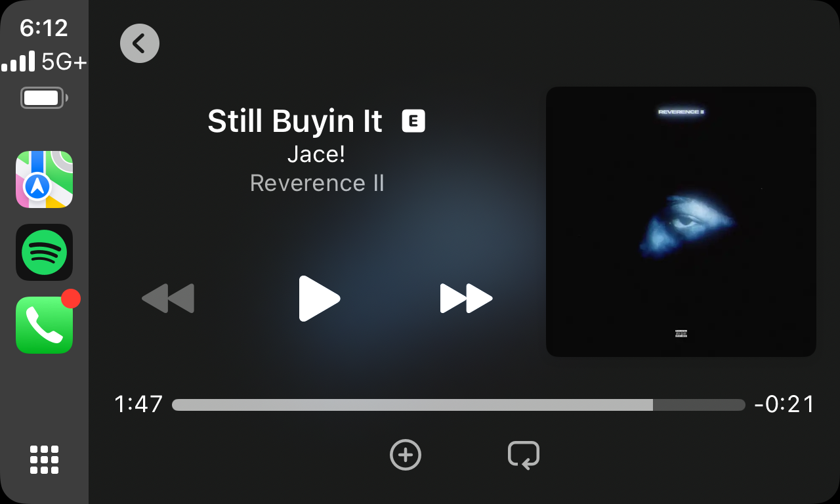This screenshot has height=504, width=840.
Task: Tap the battery status indicator
Action: [x=44, y=98]
